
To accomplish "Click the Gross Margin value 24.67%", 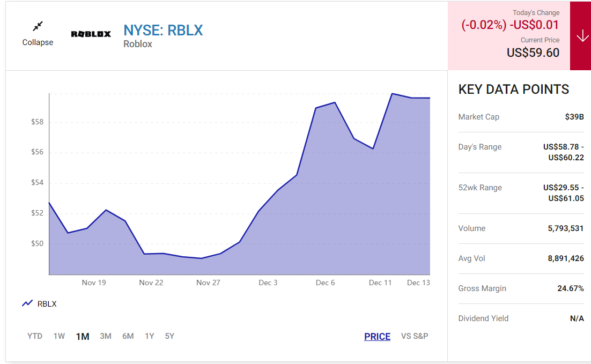I will (x=571, y=288).
